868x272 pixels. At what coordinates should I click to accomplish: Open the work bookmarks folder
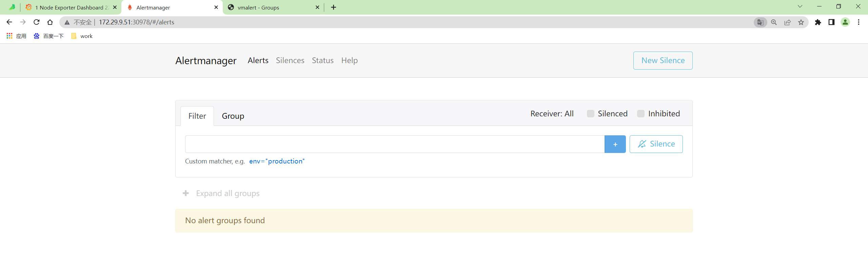[82, 36]
